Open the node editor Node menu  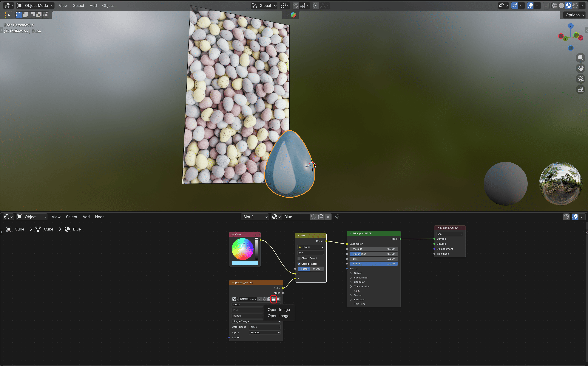pos(100,217)
